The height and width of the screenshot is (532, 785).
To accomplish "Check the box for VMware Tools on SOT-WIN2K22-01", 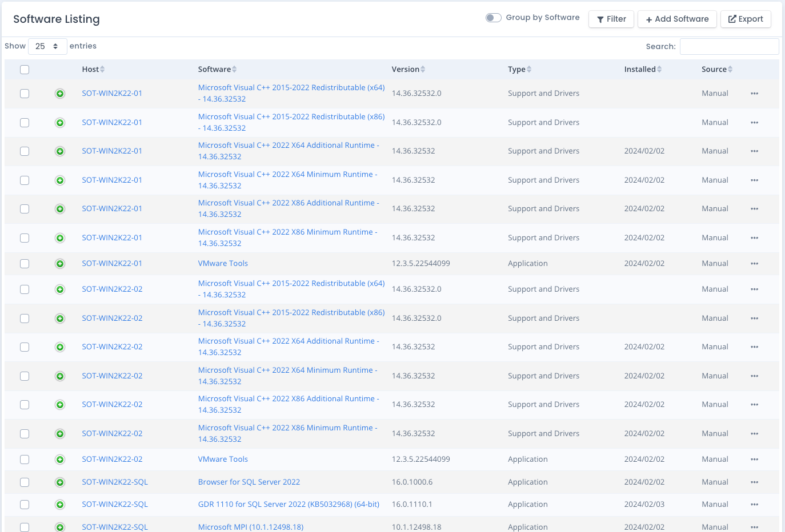I will coord(25,264).
